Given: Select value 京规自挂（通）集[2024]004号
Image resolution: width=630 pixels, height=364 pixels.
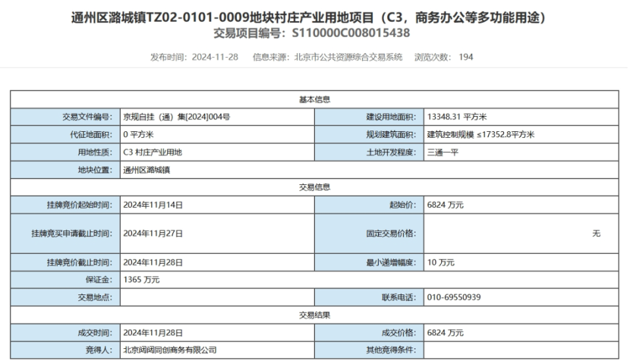Looking at the screenshot, I should pyautogui.click(x=177, y=117).
